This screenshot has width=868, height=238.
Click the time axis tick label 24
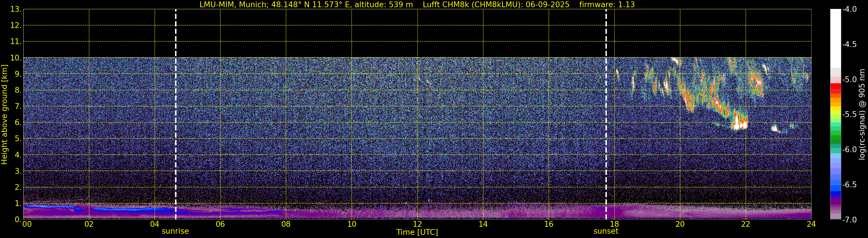pyautogui.click(x=811, y=224)
